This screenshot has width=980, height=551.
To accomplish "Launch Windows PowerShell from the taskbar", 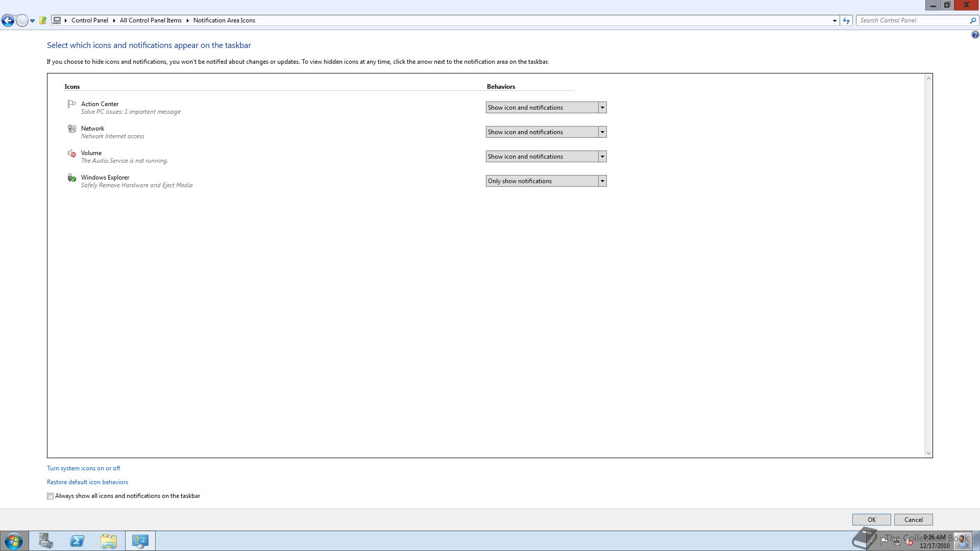I will (x=77, y=541).
